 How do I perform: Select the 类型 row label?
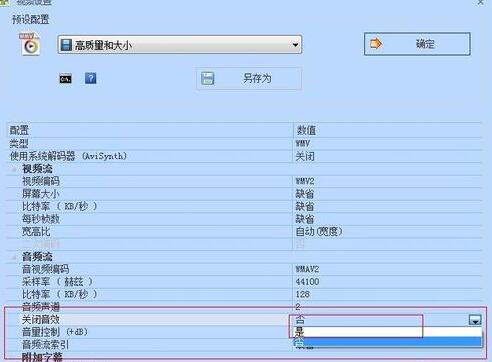click(x=19, y=144)
